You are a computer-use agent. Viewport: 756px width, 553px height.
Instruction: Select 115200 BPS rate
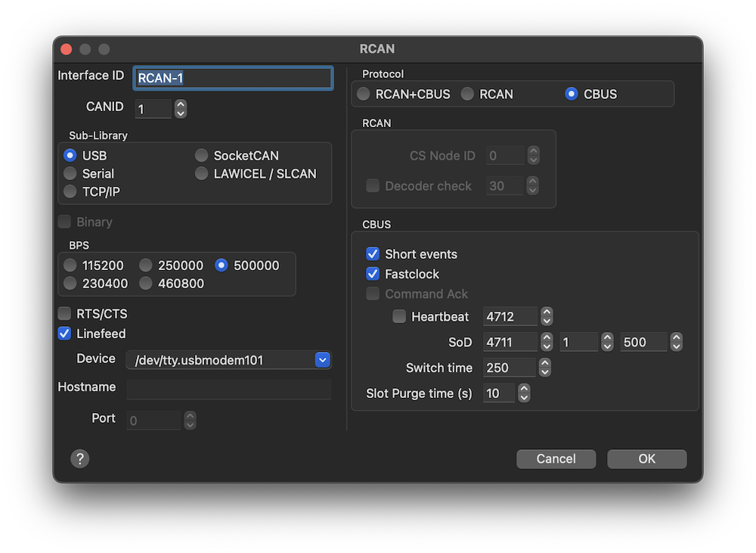click(x=70, y=266)
